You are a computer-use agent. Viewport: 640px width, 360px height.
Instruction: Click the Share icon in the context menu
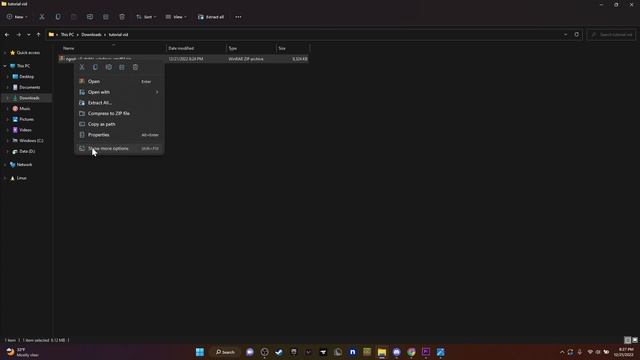click(x=122, y=67)
